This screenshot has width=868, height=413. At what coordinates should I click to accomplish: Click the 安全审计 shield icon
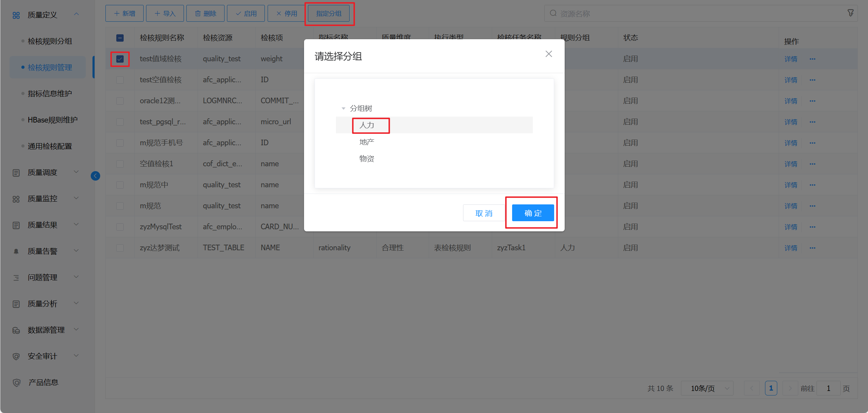pos(16,356)
